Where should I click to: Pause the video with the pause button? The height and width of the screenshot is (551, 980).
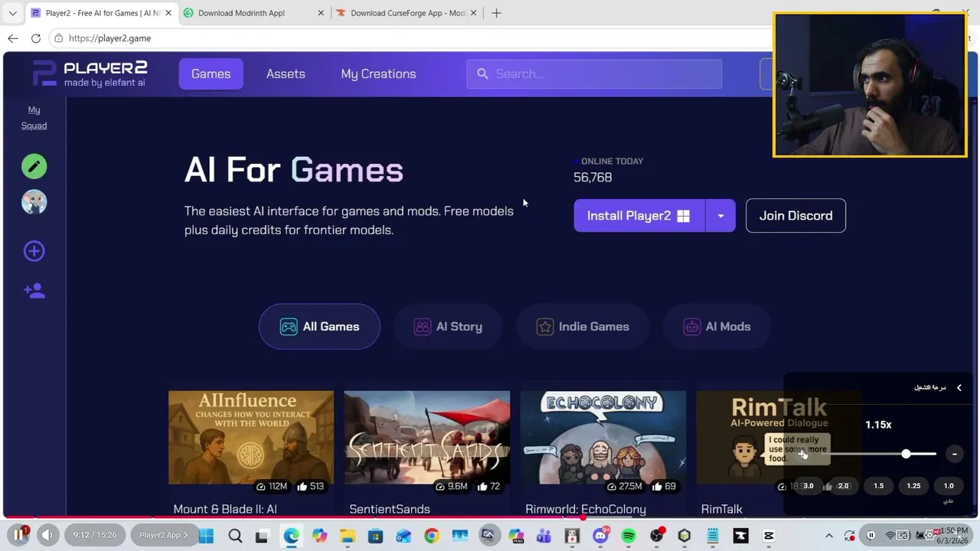19,535
